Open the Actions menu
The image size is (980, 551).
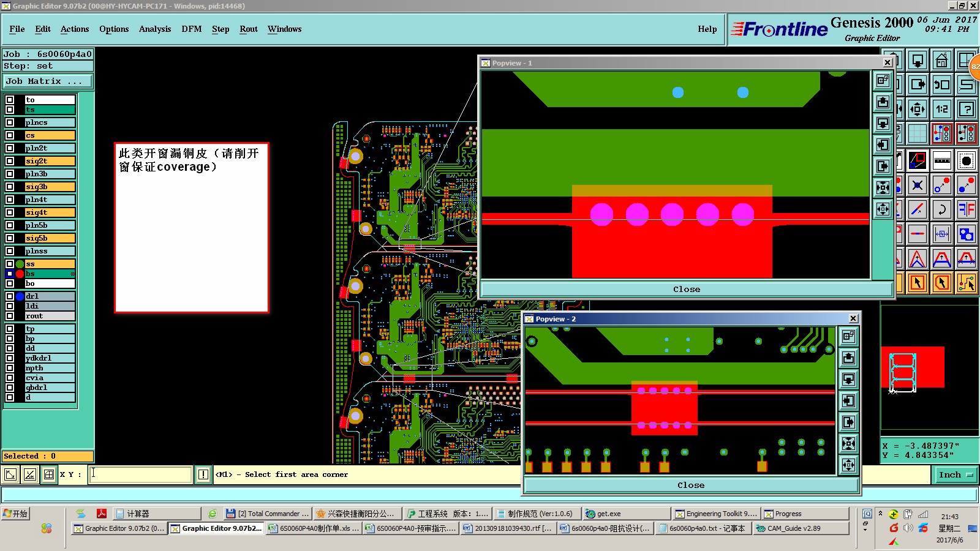point(75,29)
